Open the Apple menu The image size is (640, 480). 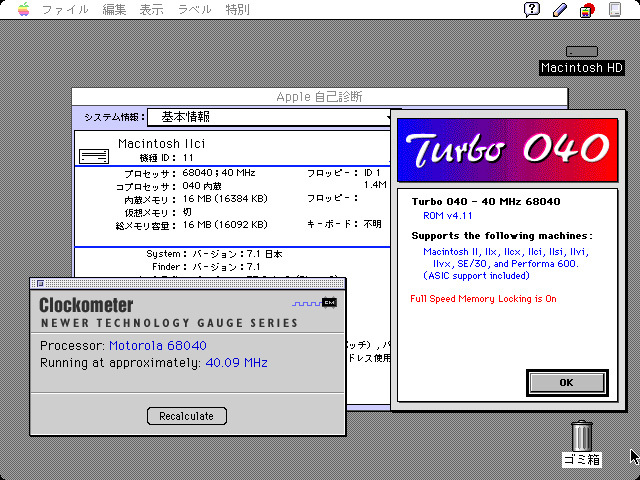(24, 9)
